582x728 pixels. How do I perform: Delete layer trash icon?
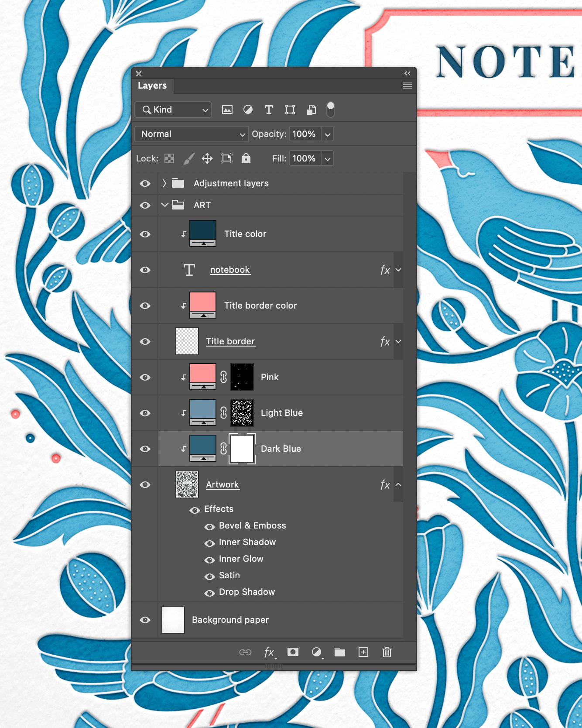(387, 652)
